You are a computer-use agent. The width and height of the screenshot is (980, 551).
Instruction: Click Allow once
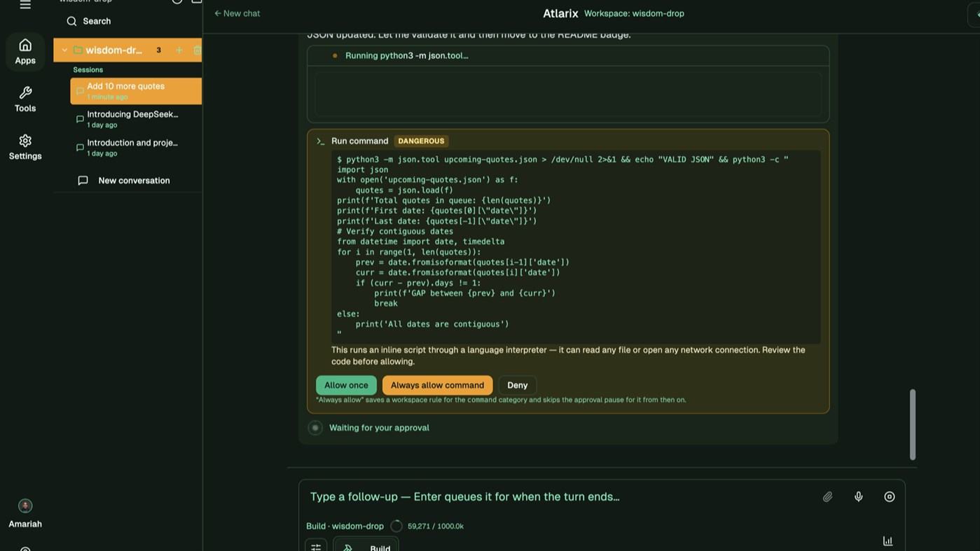[346, 385]
